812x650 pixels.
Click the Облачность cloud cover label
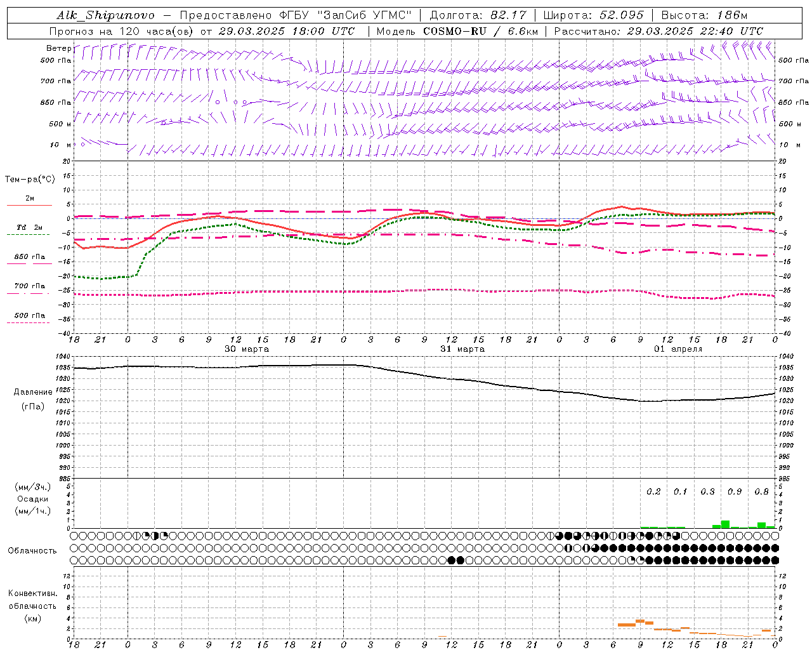click(32, 550)
